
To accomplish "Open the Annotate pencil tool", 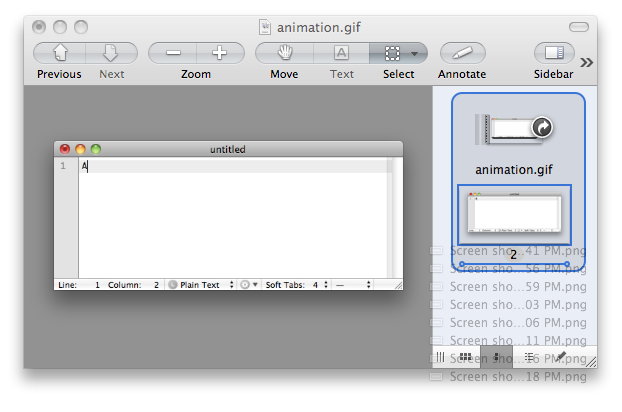I will point(463,53).
